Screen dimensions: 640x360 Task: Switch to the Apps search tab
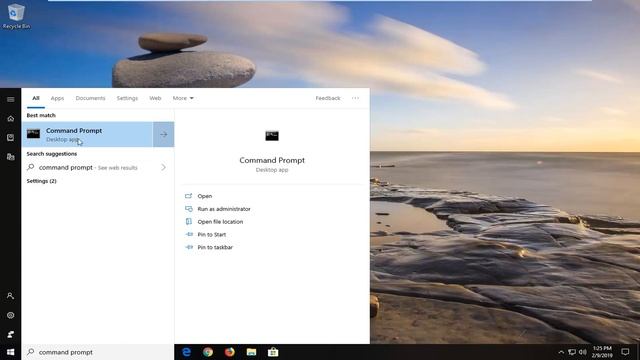point(57,98)
